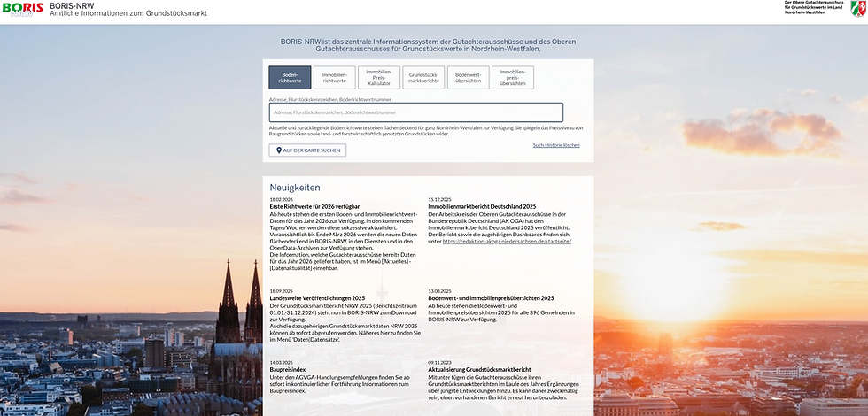
Task: Select the Bodenrichtwerte tab
Action: tap(291, 78)
